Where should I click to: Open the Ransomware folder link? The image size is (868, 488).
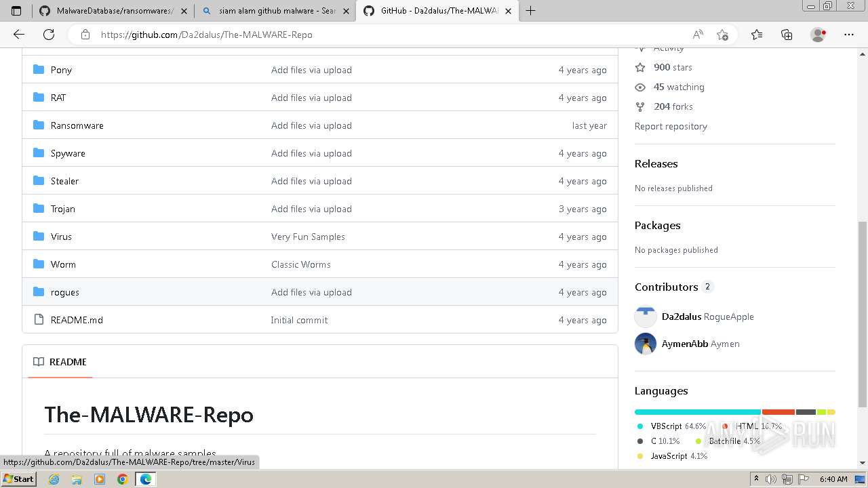click(77, 125)
